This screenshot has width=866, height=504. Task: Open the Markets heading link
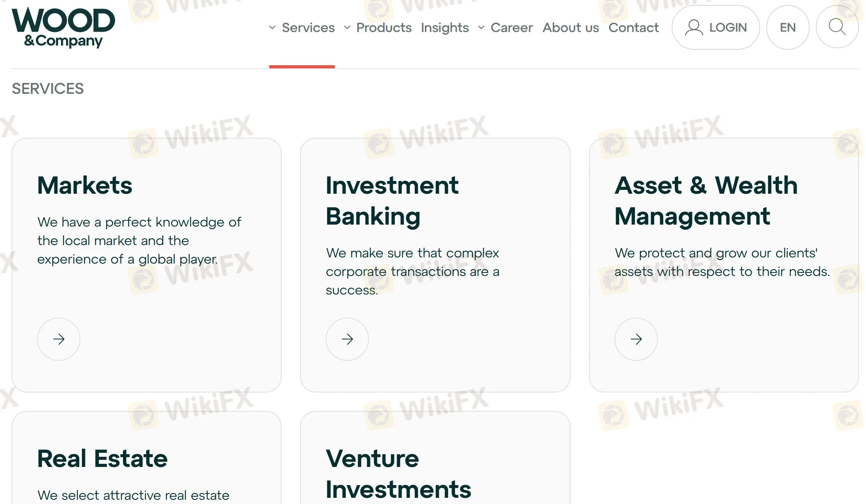click(x=85, y=185)
